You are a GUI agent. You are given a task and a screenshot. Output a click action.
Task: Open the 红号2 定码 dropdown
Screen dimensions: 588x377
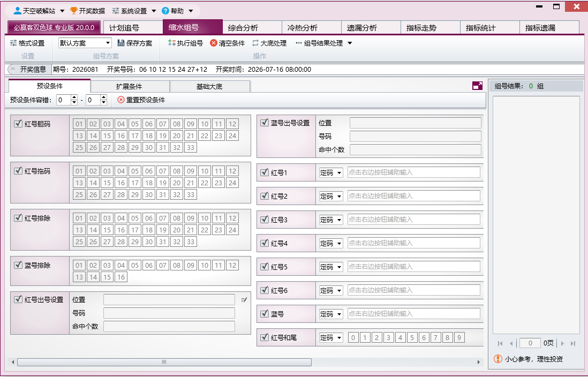tap(331, 196)
